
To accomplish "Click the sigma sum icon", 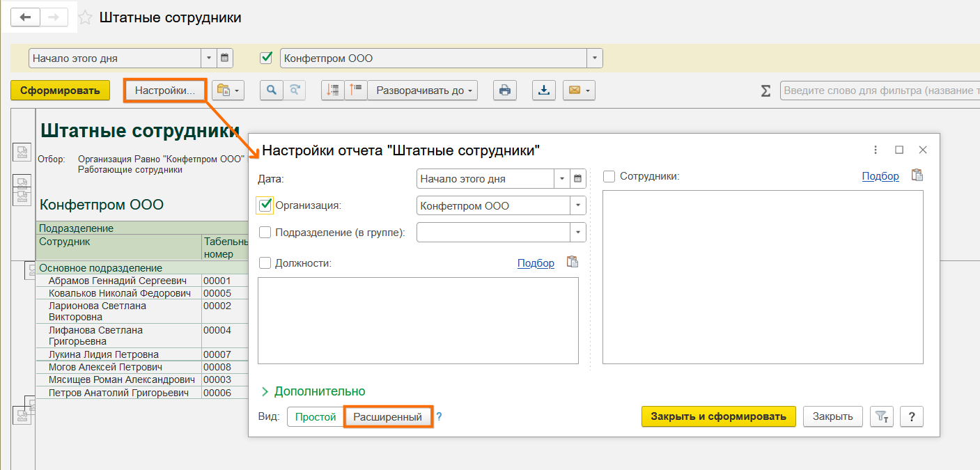I will pyautogui.click(x=765, y=91).
